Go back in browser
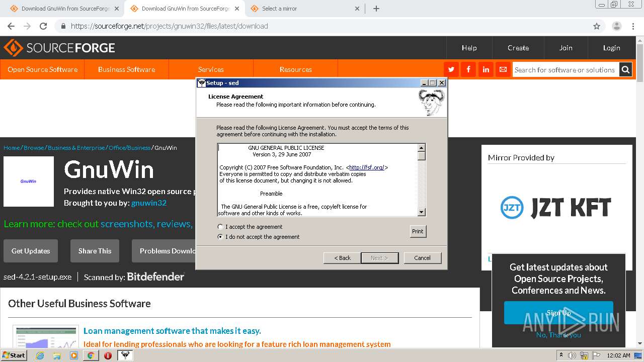Image resolution: width=644 pixels, height=362 pixels. 11,26
